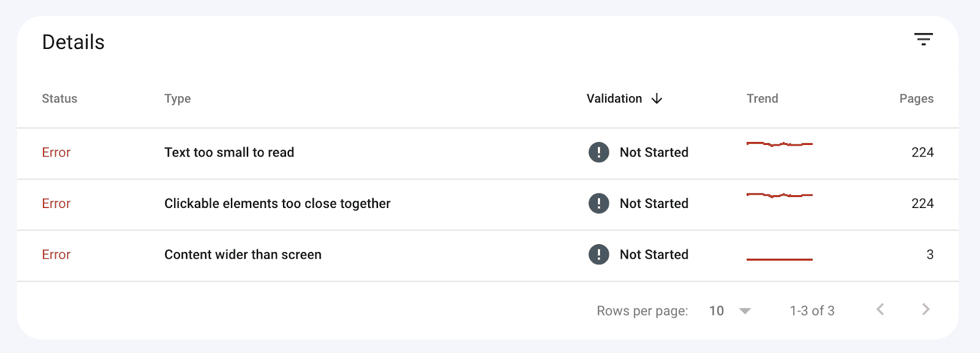This screenshot has height=353, width=980.
Task: Click the warning icon for Content wider row
Action: (x=598, y=255)
